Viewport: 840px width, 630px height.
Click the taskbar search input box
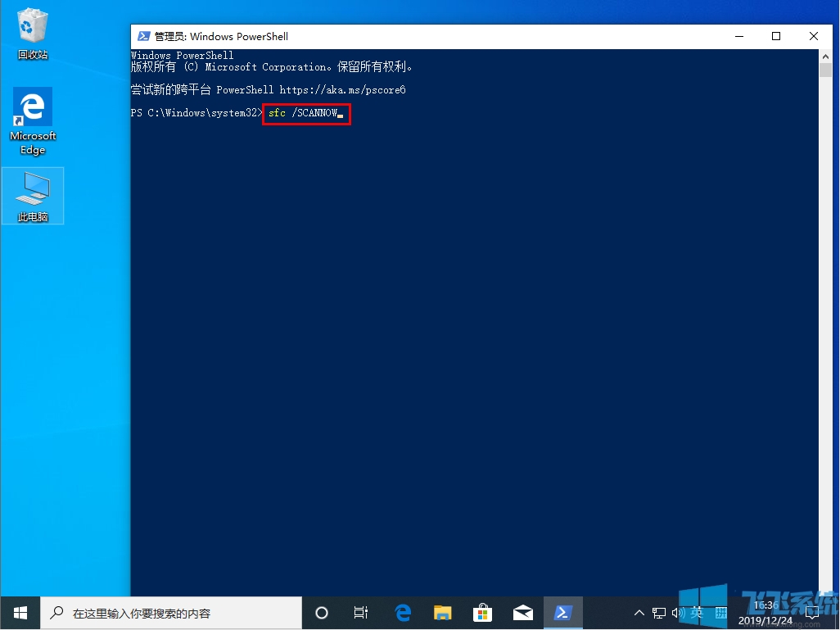pos(172,613)
